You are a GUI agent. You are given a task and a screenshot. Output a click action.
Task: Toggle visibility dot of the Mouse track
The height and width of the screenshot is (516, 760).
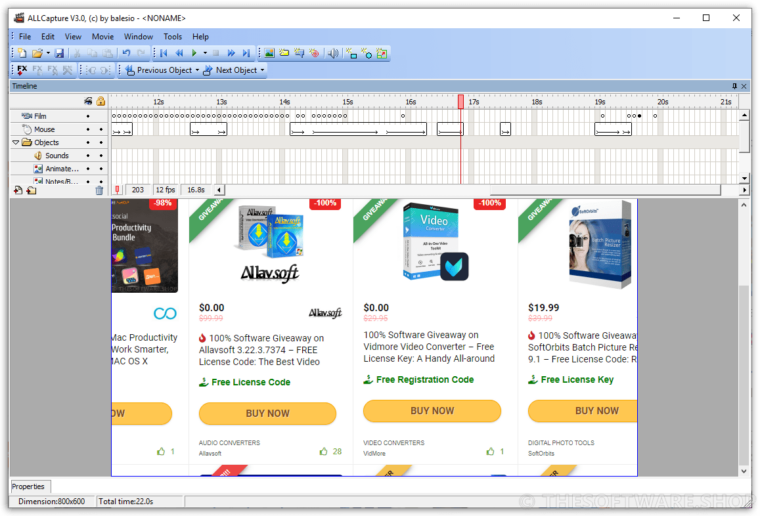88,129
